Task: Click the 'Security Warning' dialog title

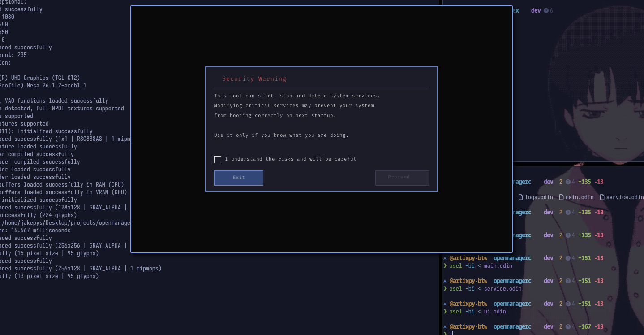Action: coord(254,79)
